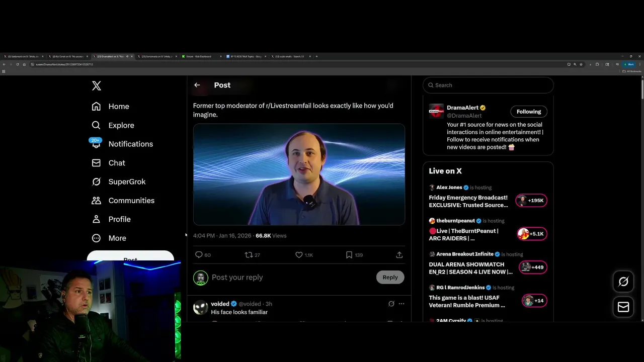The height and width of the screenshot is (362, 644).
Task: Open Arena Breakout Infinite Dual Arena Showmatch
Action: click(471, 268)
